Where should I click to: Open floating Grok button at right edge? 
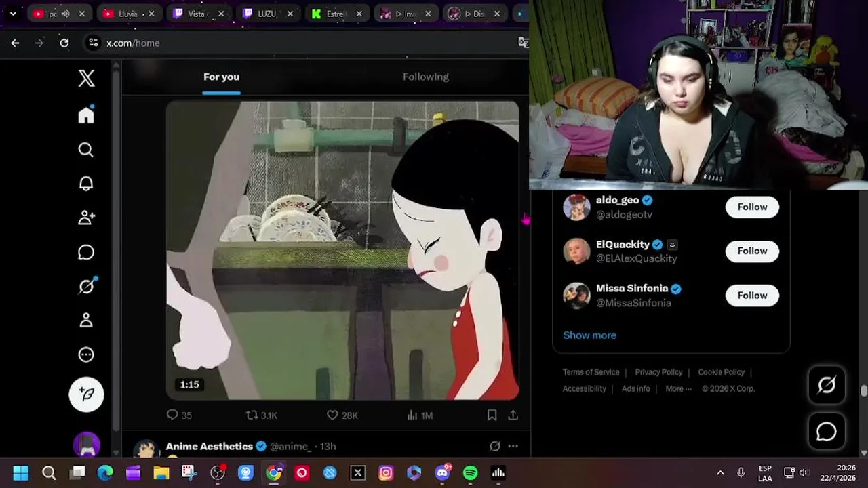(827, 385)
